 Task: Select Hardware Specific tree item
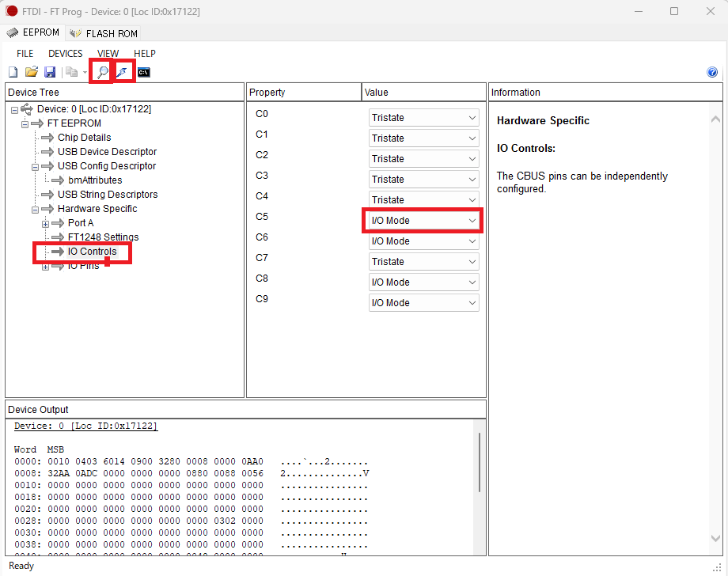tap(97, 209)
